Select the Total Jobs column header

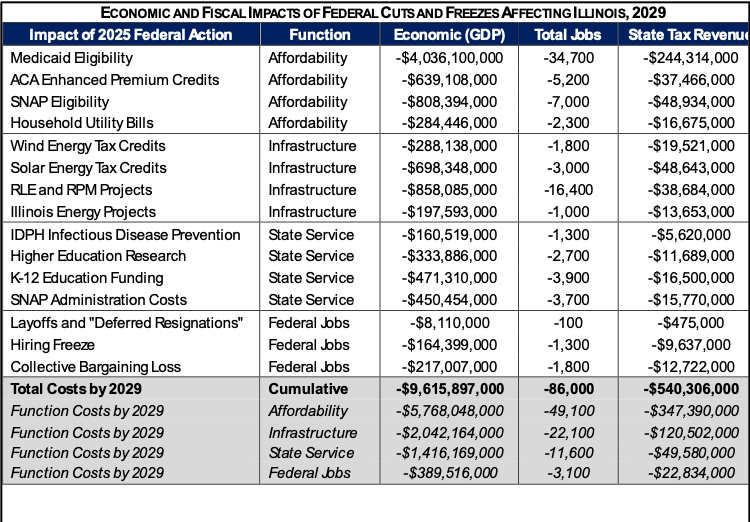coord(567,35)
